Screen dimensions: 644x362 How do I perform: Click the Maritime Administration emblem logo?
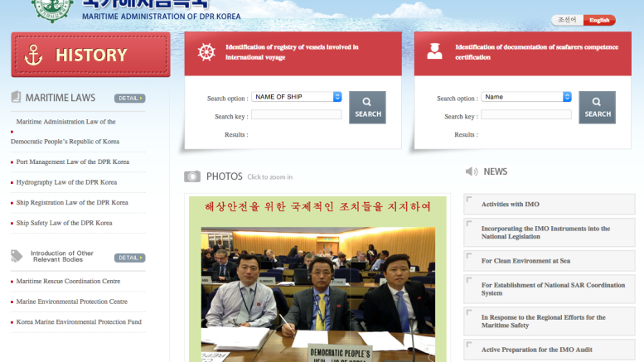click(x=51, y=8)
